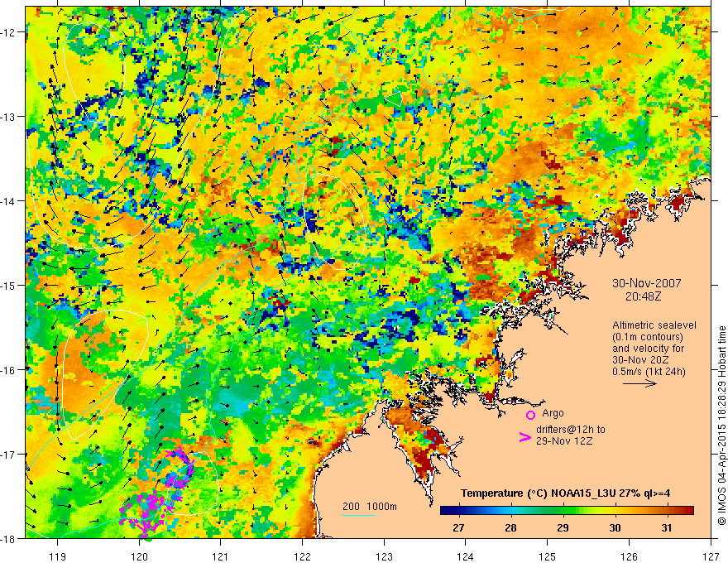Click the white triangle marker near 123E
This screenshot has width=728, height=563.
(394, 99)
